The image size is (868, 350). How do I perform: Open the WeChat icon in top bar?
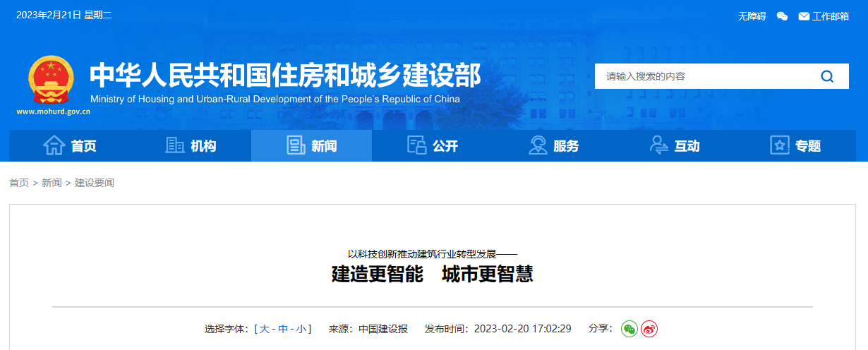[782, 16]
